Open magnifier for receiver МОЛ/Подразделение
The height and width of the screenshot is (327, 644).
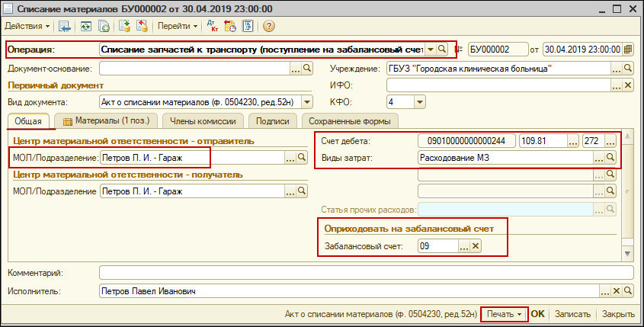(302, 191)
